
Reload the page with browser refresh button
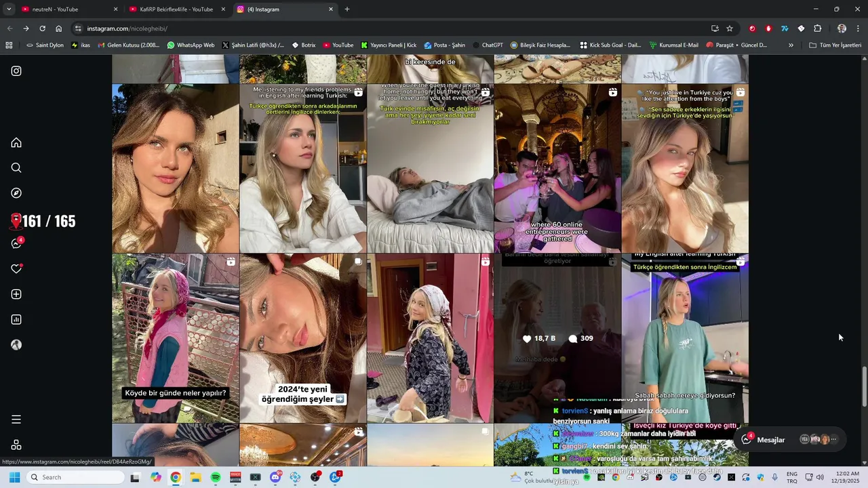42,28
